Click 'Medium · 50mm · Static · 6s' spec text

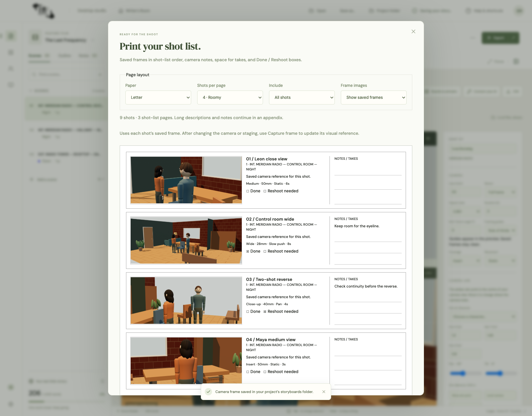[x=268, y=184]
